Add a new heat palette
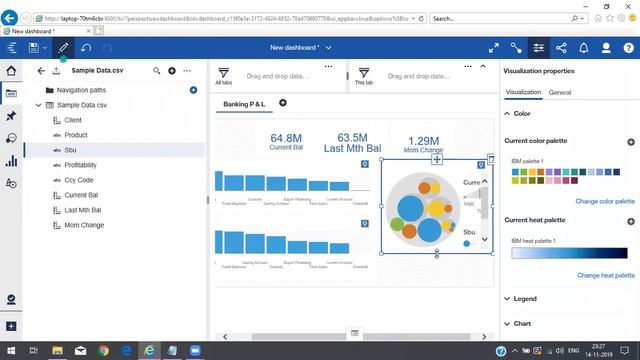The width and height of the screenshot is (640, 360). (x=631, y=221)
